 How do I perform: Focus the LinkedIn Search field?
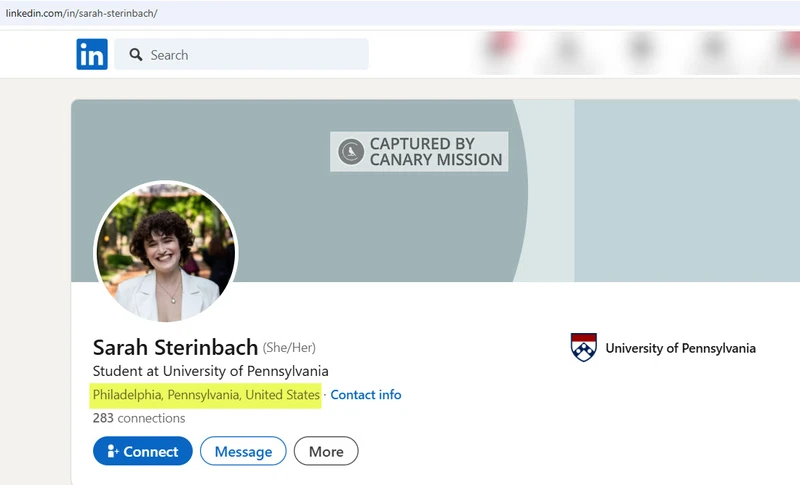coord(241,54)
